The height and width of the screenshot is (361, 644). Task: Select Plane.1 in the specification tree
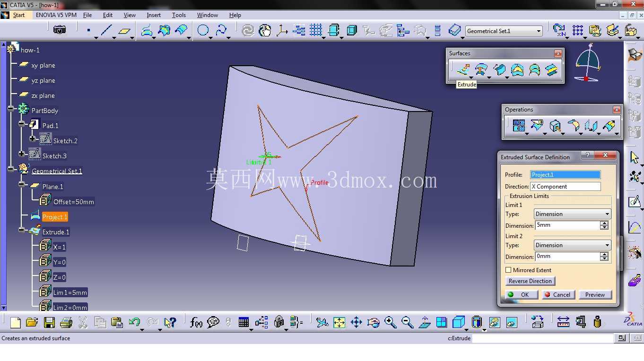click(x=52, y=187)
